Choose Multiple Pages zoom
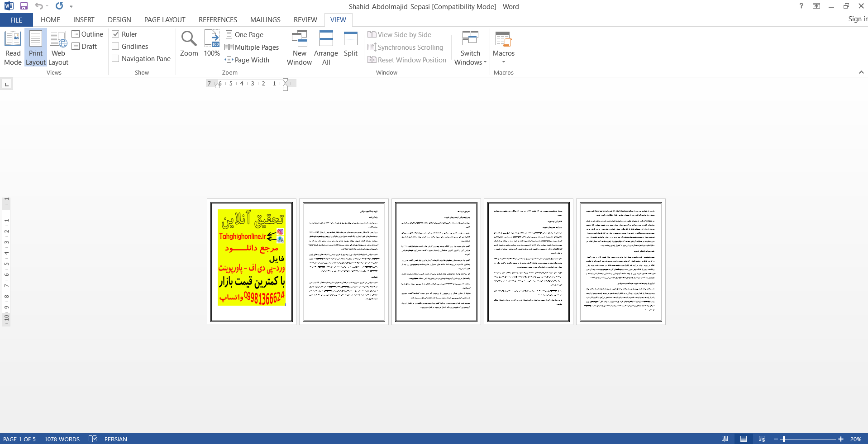868x444 pixels. [252, 47]
